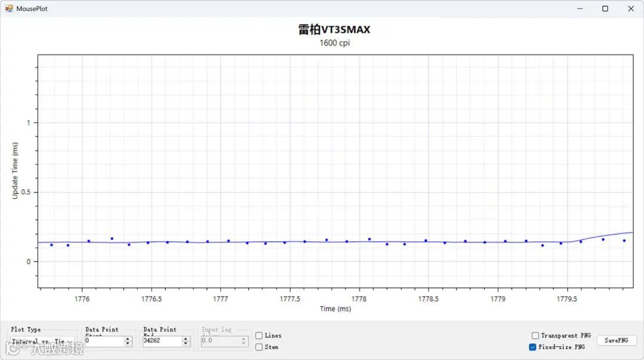Click the Data Point Start input field
The image size is (644, 360).
coord(104,341)
